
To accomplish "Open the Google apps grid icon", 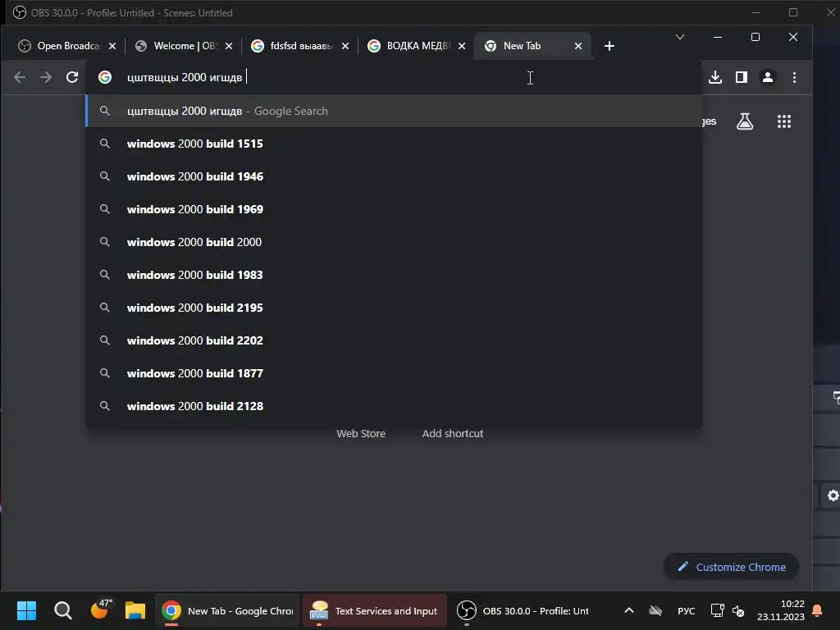I will [x=784, y=121].
